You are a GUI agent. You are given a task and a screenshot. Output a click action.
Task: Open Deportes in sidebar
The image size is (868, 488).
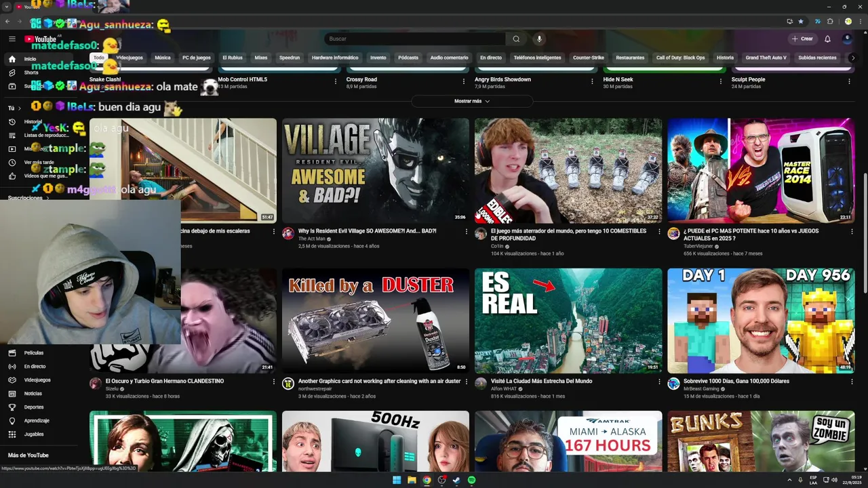tap(34, 407)
